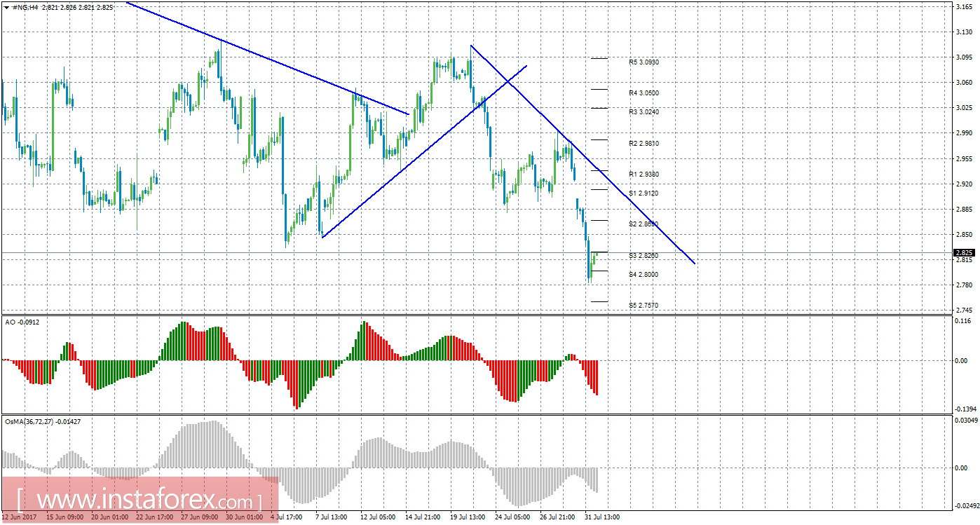Click the 2.885 price axis value
Viewport: 980px width, 525px height.
coord(963,209)
